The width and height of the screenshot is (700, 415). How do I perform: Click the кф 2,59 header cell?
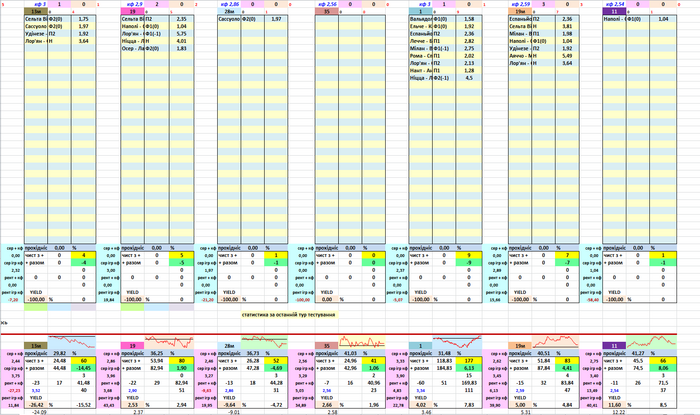523,4
